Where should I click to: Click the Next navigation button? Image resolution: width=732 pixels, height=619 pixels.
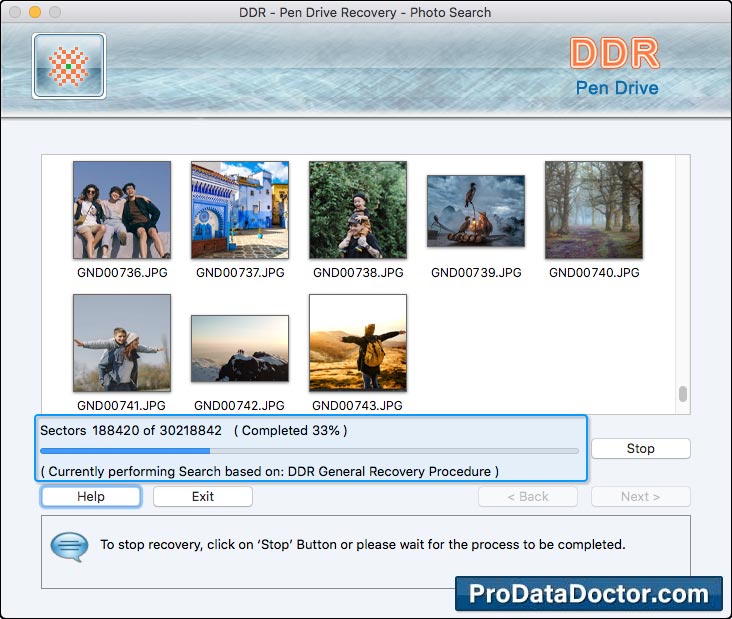pyautogui.click(x=640, y=497)
